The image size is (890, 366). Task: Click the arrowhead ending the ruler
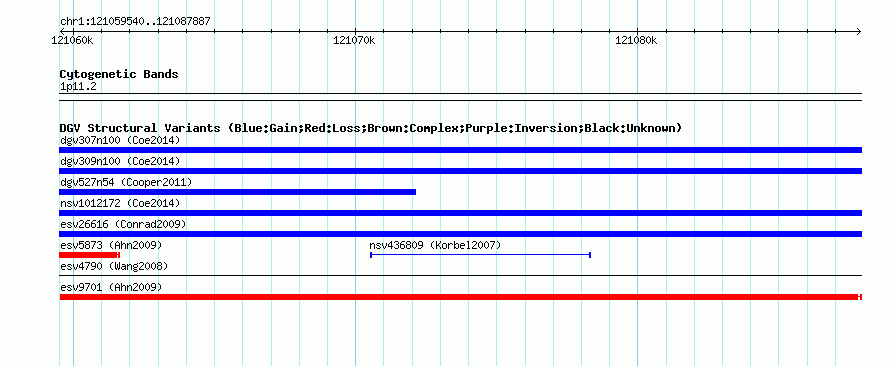pyautogui.click(x=858, y=31)
